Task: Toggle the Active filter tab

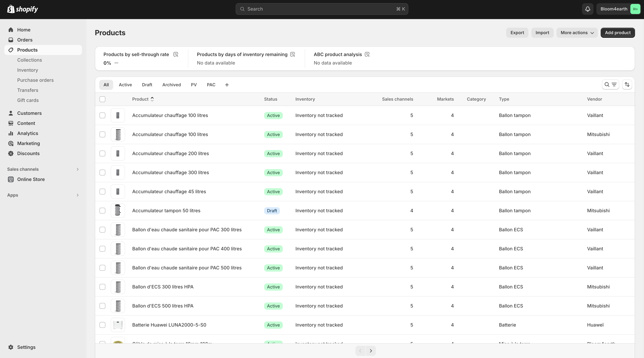Action: click(125, 84)
